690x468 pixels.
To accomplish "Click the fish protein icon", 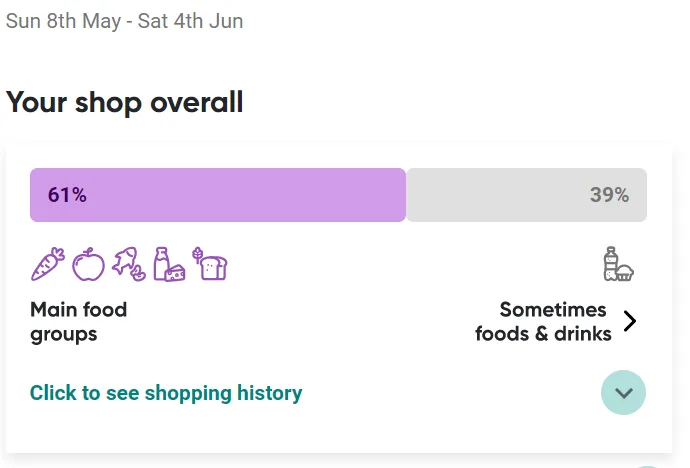I will [128, 264].
